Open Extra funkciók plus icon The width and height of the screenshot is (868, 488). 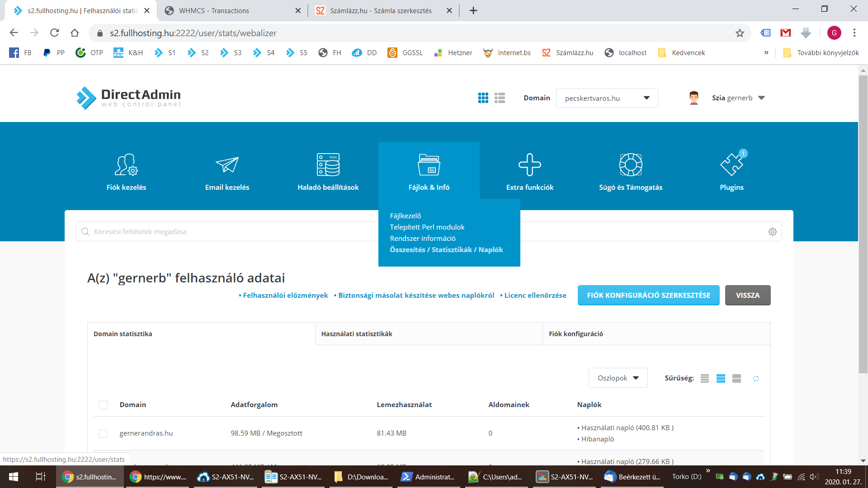(530, 165)
